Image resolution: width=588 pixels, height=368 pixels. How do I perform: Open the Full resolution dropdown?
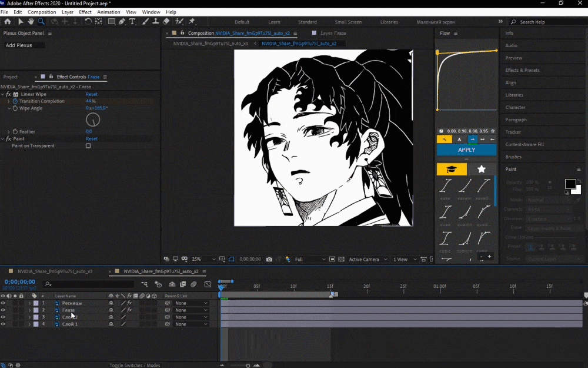[x=310, y=259]
